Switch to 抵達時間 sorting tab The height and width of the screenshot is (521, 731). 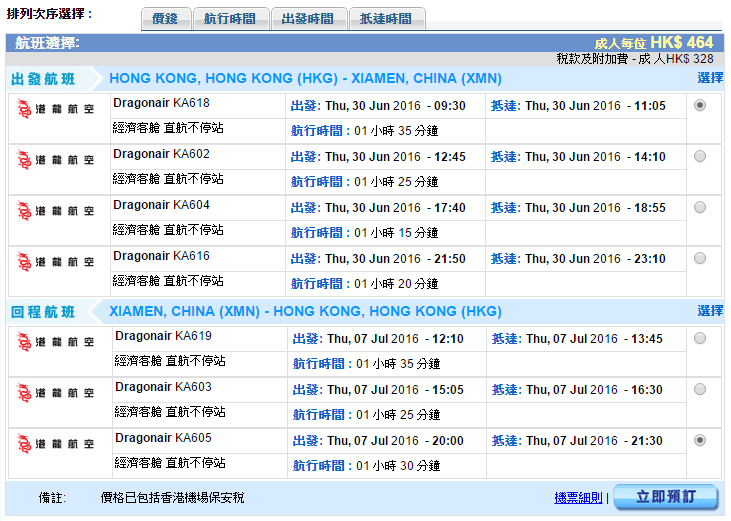(386, 19)
